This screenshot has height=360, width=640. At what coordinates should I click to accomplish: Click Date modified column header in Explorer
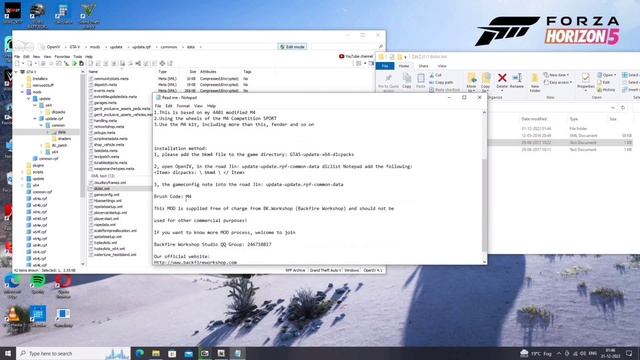click(x=533, y=119)
